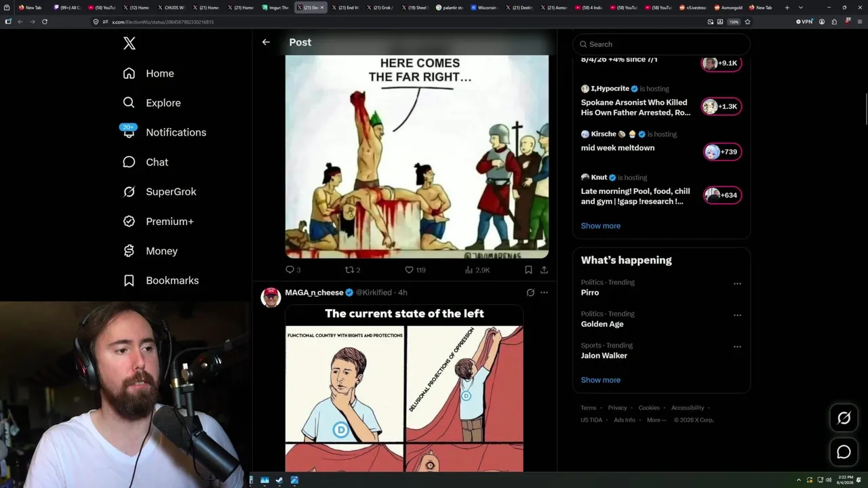This screenshot has width=868, height=488.
Task: Show more live spaces
Action: click(x=601, y=226)
